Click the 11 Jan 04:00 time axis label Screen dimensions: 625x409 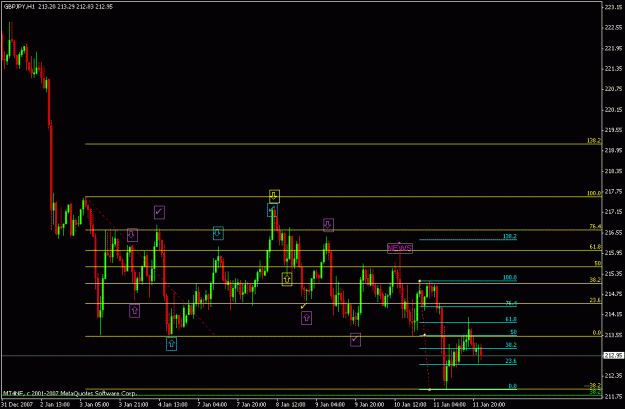coord(450,404)
